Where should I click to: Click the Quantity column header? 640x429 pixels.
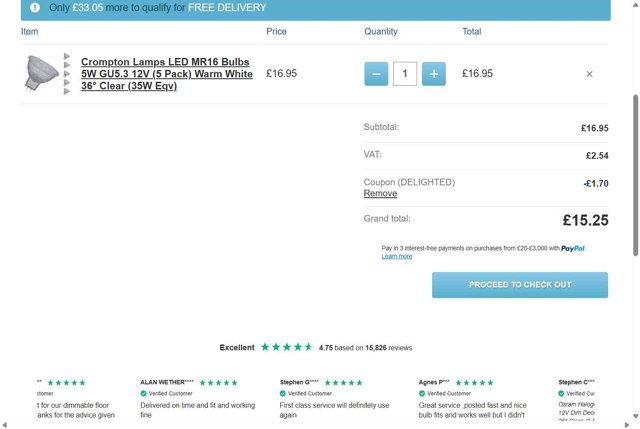click(381, 31)
